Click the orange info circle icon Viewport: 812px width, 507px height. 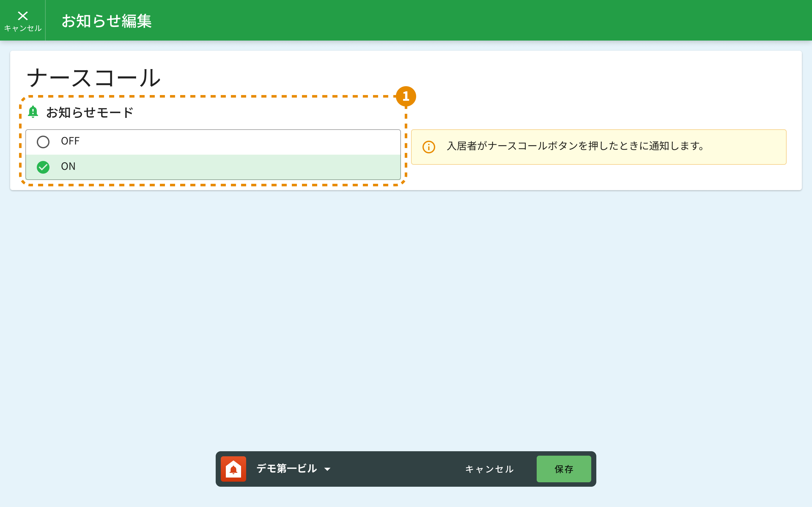click(x=429, y=147)
